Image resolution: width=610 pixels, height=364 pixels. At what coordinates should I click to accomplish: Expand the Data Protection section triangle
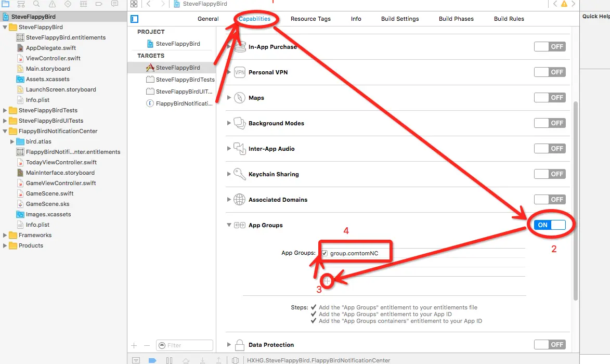229,345
